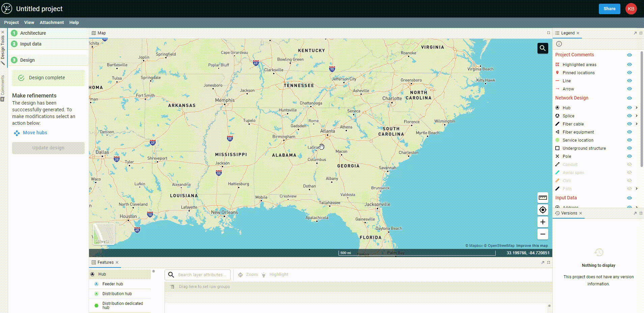Open the OpenStreetMap attribution link
Image resolution: width=644 pixels, height=313 pixels.
pos(499,246)
